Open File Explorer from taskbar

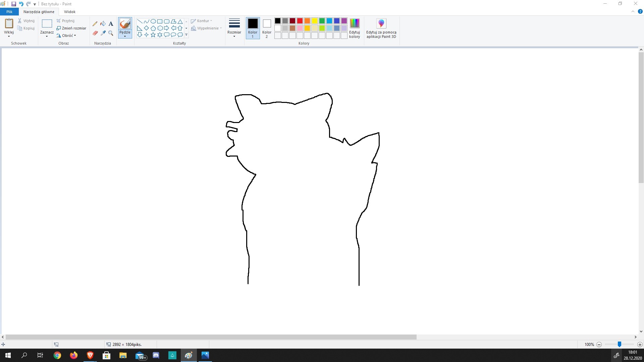(x=123, y=355)
